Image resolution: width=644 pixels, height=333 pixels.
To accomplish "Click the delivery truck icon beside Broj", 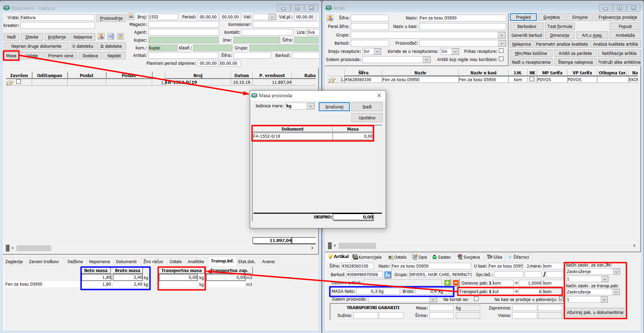I will [x=131, y=17].
